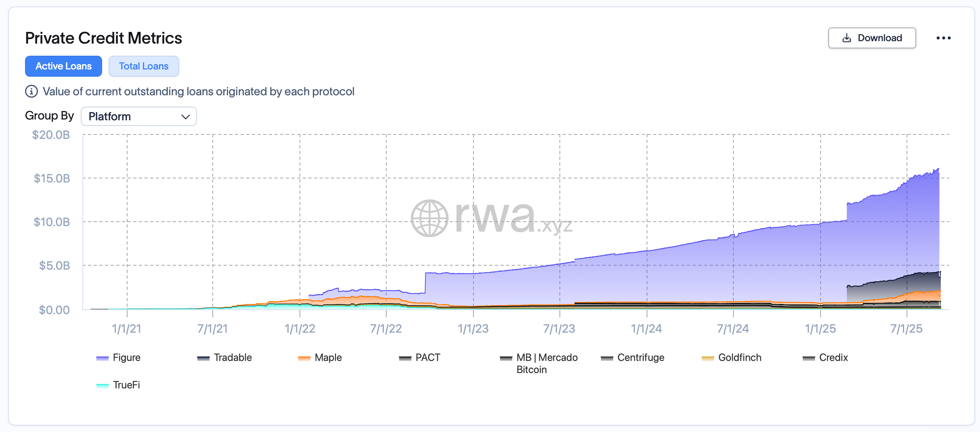
Task: Open the three-dot more options menu
Action: click(x=943, y=38)
